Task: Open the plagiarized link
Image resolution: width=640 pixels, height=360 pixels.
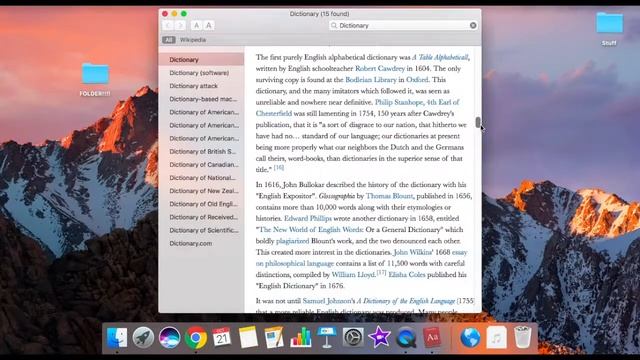Action: tap(293, 241)
